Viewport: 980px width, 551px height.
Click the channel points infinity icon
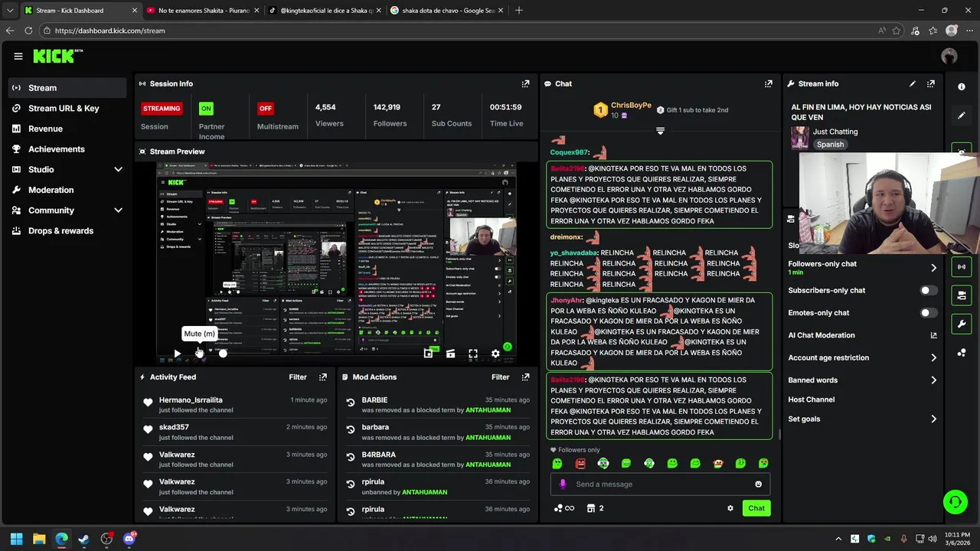pyautogui.click(x=563, y=508)
